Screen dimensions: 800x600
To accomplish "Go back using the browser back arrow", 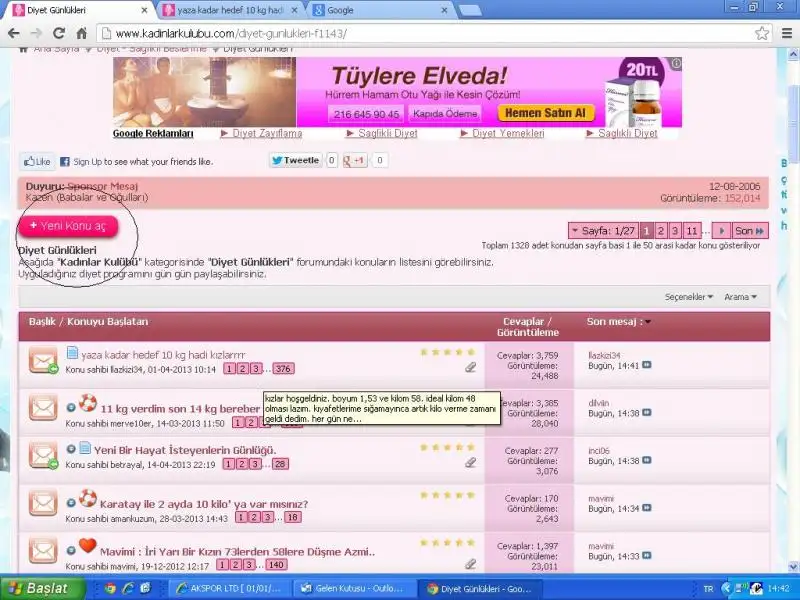I will click(14, 34).
